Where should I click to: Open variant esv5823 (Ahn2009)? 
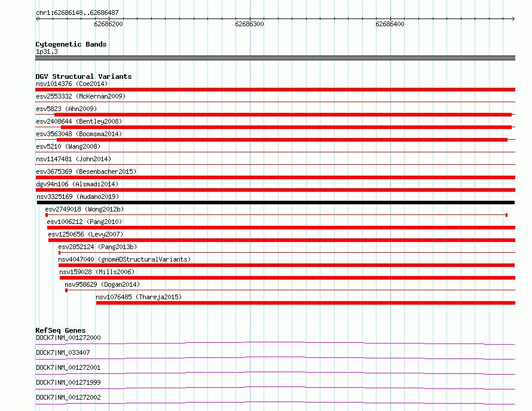(x=66, y=109)
